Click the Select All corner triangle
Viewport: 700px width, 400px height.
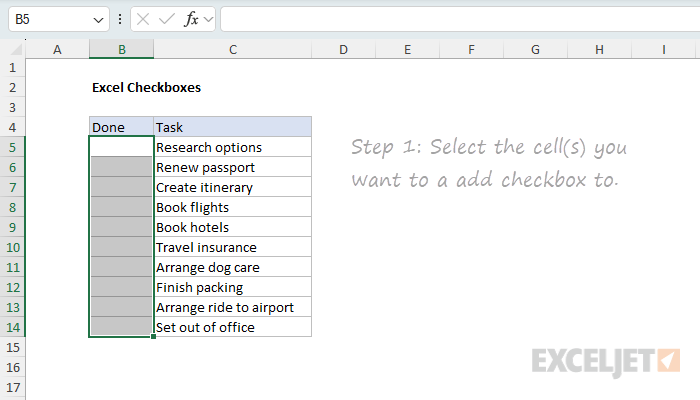16,49
